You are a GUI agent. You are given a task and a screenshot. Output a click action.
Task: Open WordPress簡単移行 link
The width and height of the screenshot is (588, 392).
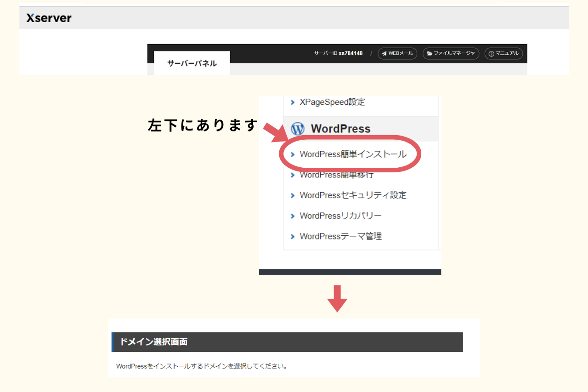[336, 175]
